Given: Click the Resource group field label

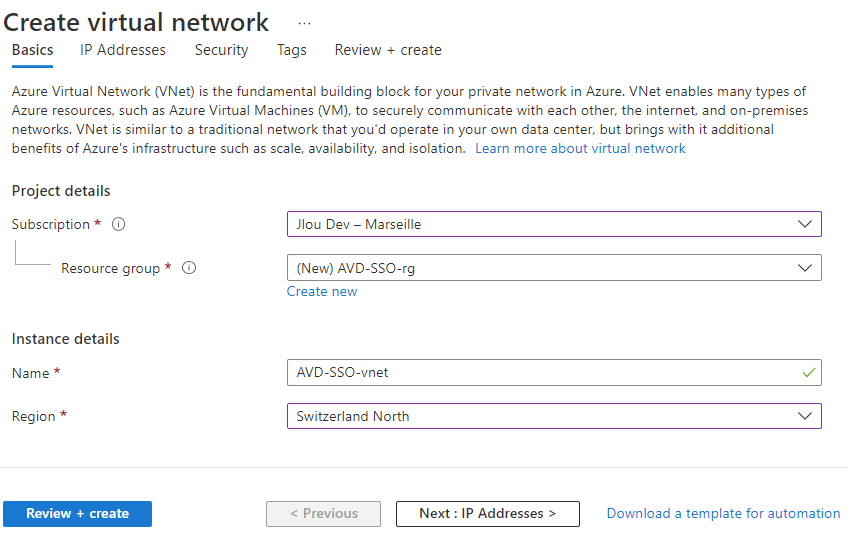Looking at the screenshot, I should pos(111,268).
